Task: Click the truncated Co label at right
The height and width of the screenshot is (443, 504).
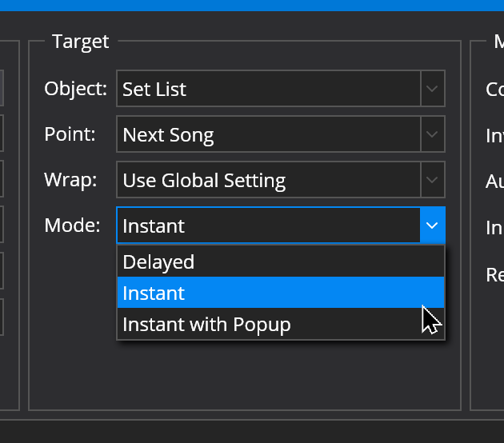Action: [494, 90]
